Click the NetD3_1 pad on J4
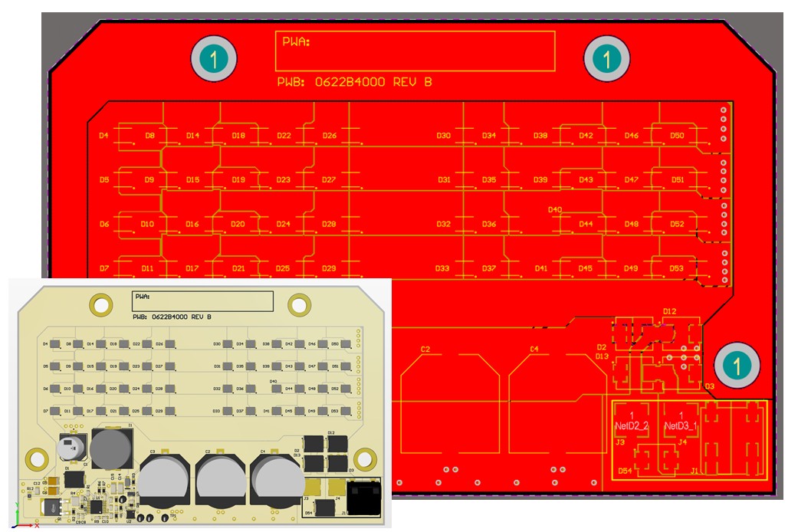The image size is (798, 532). pyautogui.click(x=681, y=420)
